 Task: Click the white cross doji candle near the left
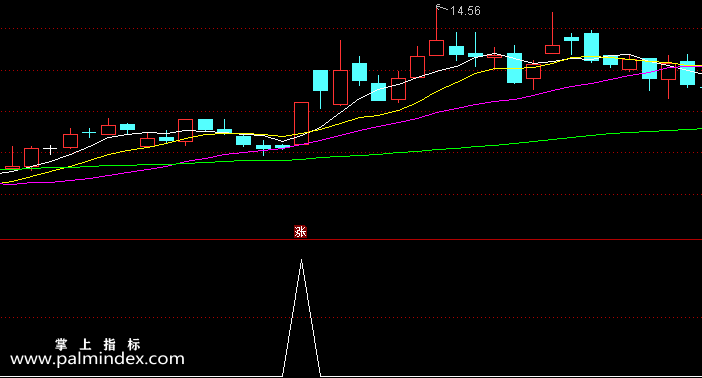pyautogui.click(x=50, y=149)
